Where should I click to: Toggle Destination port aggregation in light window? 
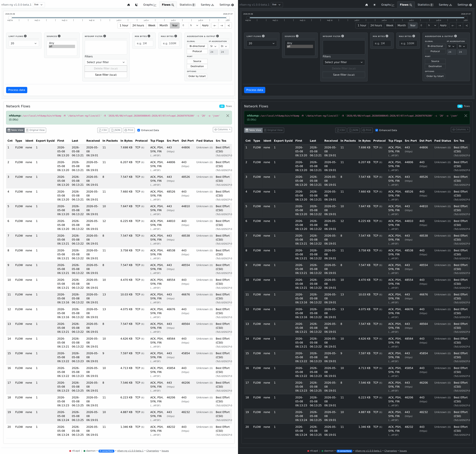197,66
